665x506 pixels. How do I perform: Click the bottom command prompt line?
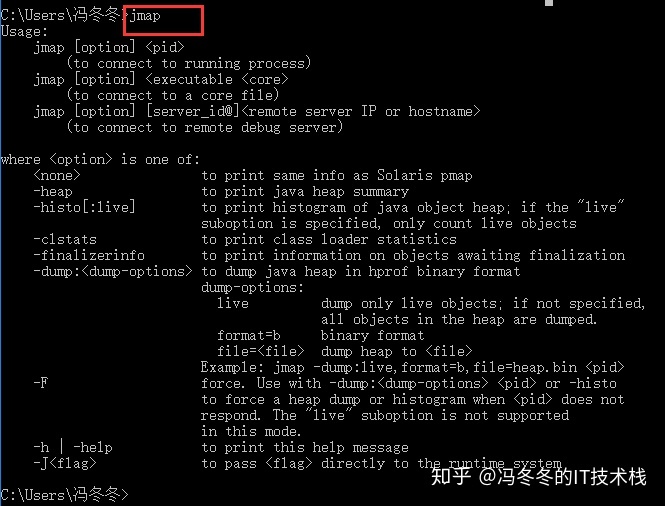pyautogui.click(x=64, y=495)
